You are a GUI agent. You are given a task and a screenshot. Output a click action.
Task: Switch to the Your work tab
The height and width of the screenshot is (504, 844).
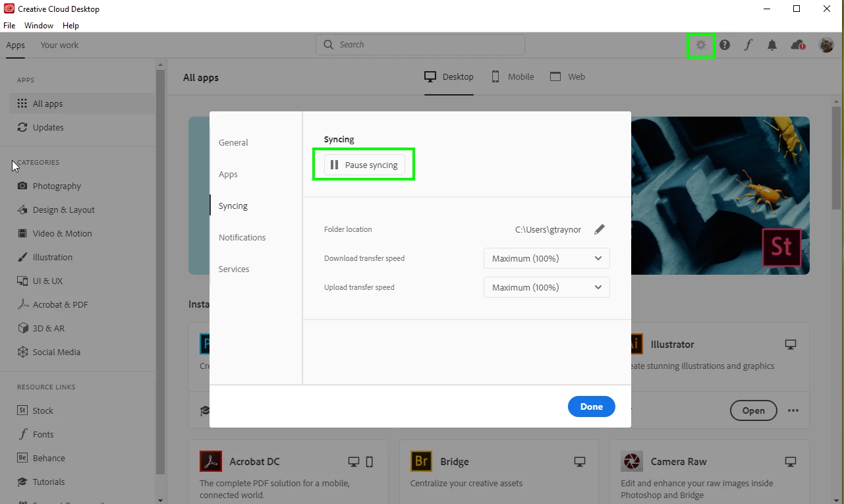59,45
